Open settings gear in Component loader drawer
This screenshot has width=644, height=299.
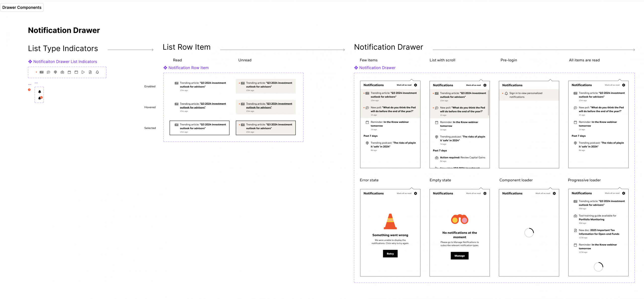tap(554, 194)
